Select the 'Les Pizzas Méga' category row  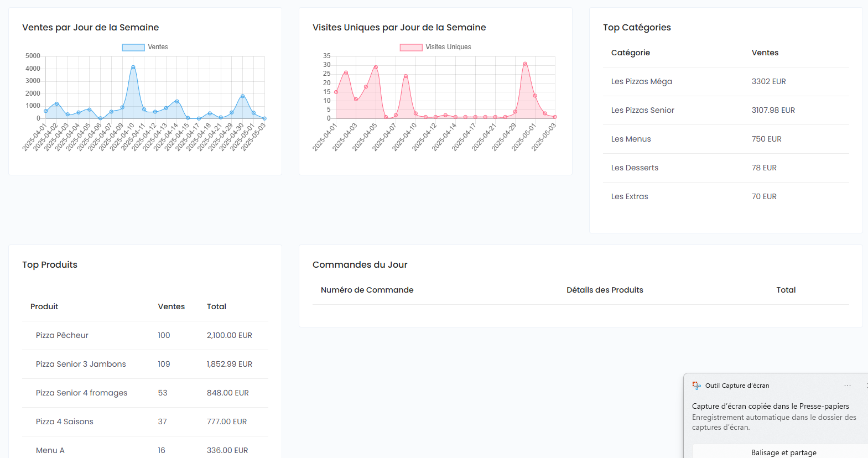641,81
